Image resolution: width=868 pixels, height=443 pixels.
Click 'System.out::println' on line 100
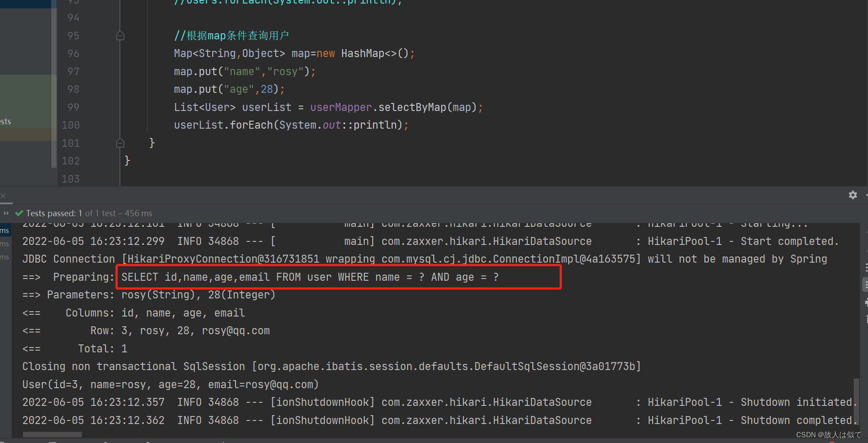[338, 125]
